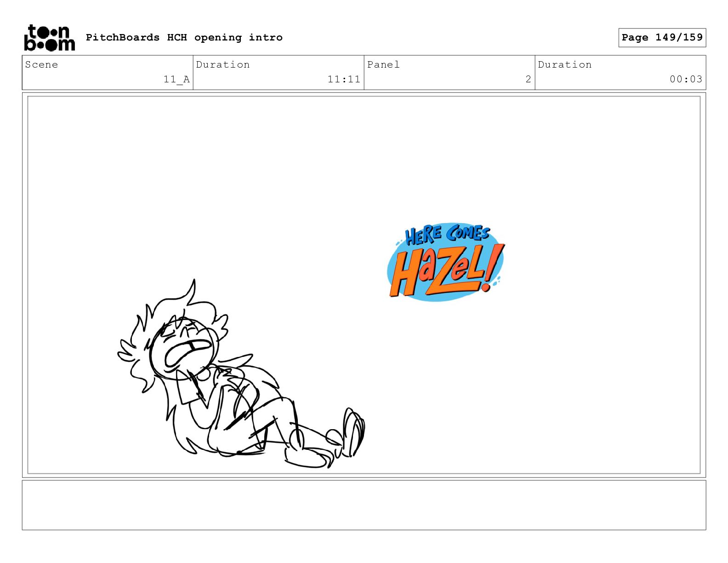Click the 'Duration' label above 00:03
This screenshot has height=563, width=728.
coord(565,65)
